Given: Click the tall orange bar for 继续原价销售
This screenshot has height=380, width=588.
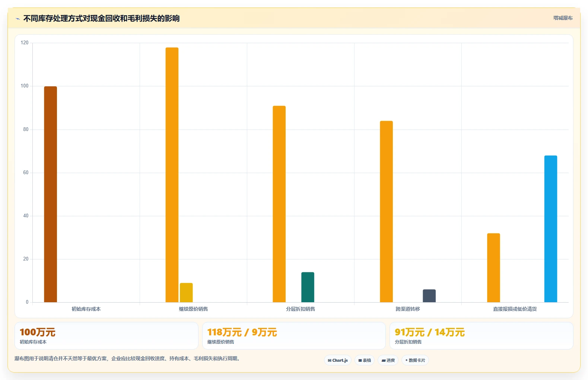Looking at the screenshot, I should [172, 175].
